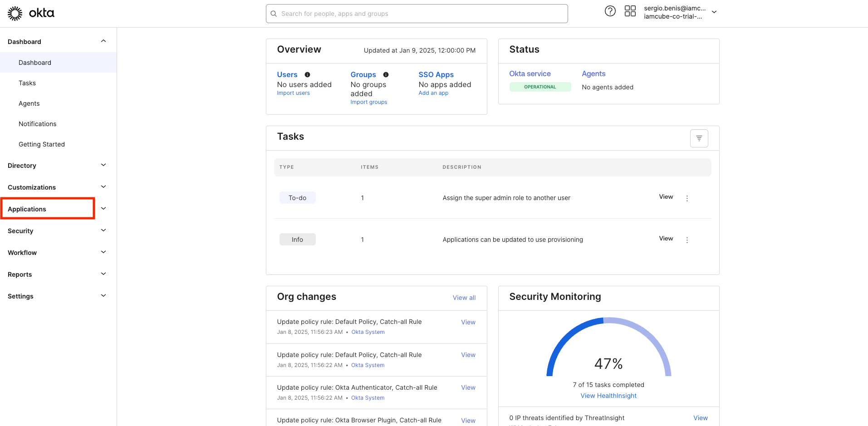Screen dimensions: 868x426
Task: View the Okta Authenticator policy rule change
Action: coord(468,387)
